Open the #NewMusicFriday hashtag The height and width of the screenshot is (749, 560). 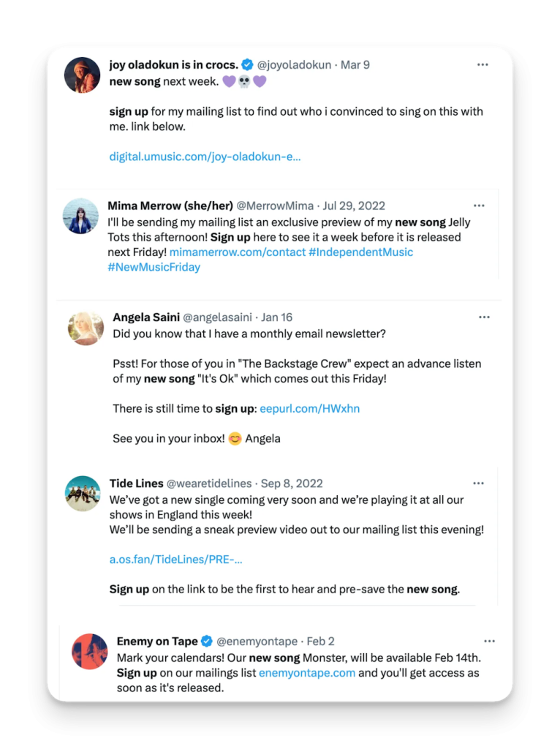coord(154,267)
